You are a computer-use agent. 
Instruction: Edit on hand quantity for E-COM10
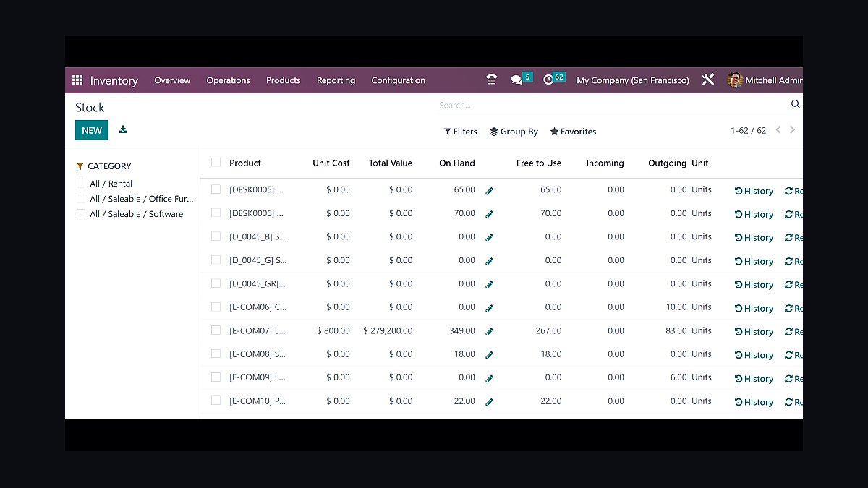tap(490, 402)
